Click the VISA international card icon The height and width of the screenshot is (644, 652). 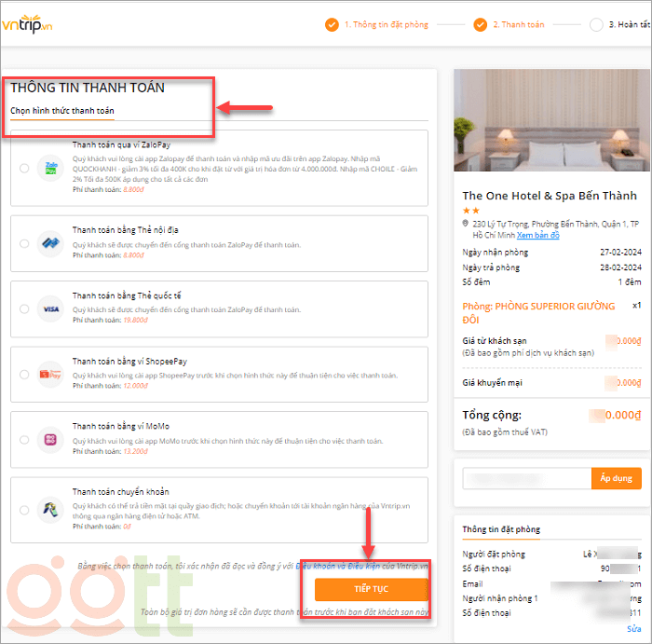pos(50,308)
